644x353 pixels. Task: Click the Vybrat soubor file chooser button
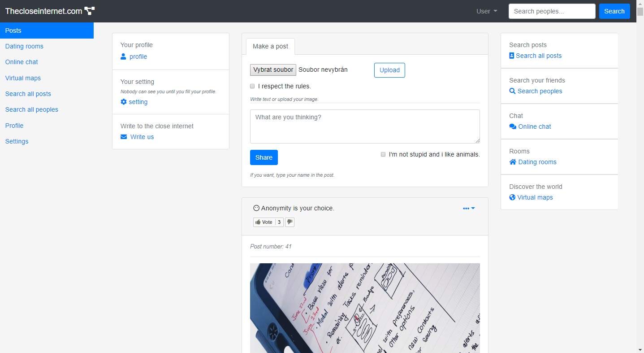[x=273, y=70]
